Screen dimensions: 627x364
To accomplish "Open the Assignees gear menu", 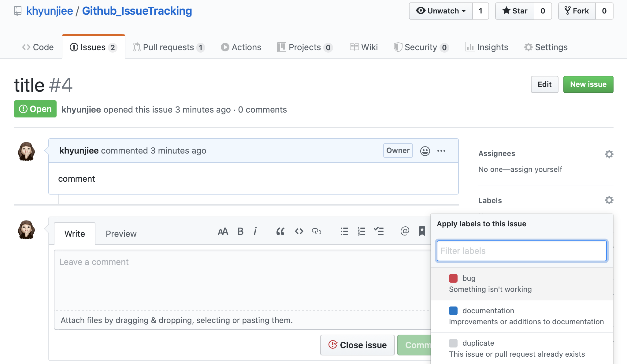I will coord(609,154).
